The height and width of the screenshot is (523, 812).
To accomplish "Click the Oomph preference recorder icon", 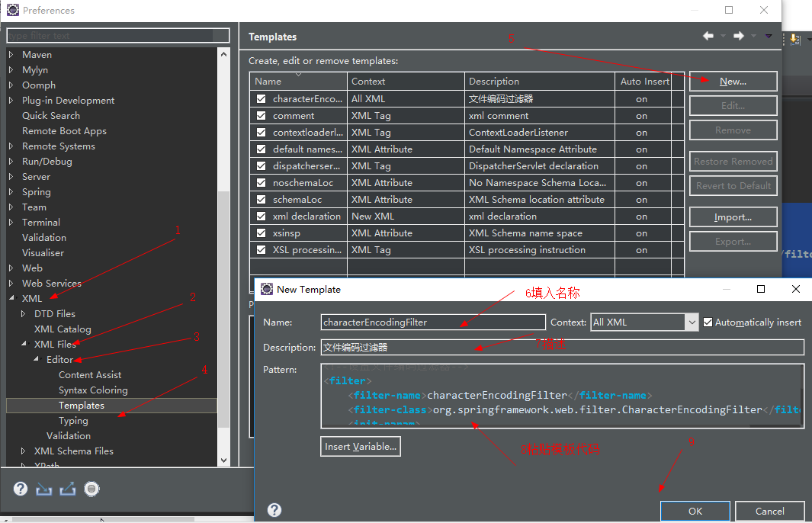I will (x=91, y=489).
